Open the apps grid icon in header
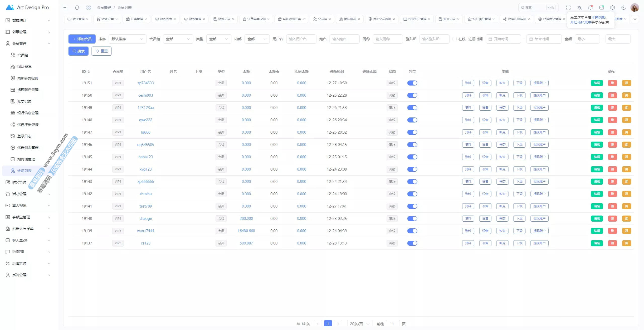 89,8
